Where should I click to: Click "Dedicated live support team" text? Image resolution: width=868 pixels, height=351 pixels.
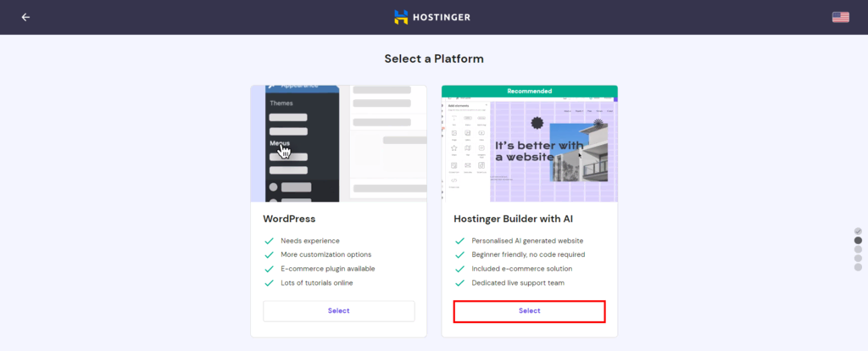[518, 283]
